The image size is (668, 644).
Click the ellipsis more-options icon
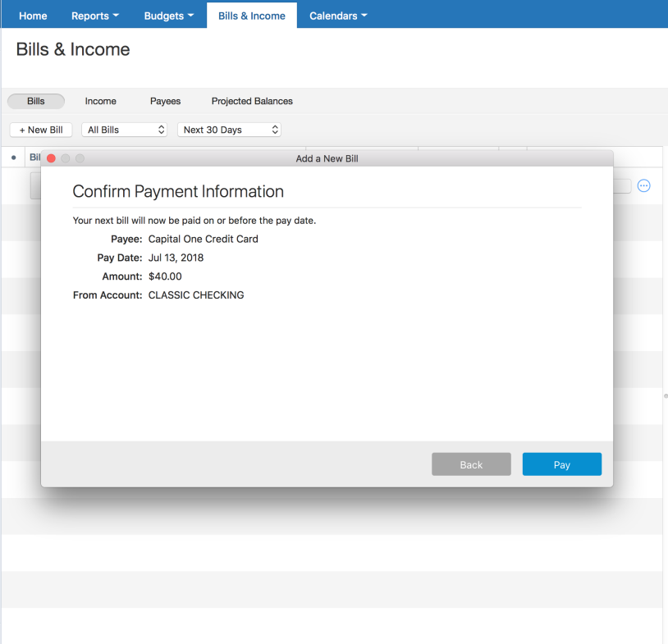(x=644, y=186)
